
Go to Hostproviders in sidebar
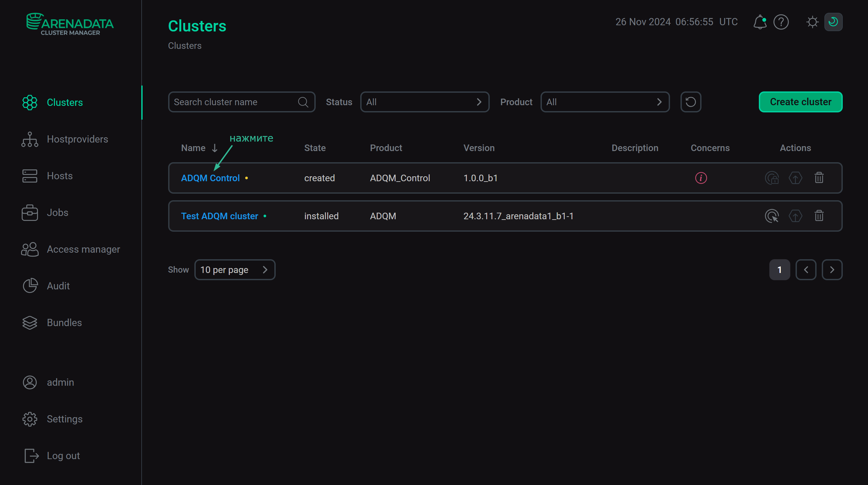pos(77,139)
